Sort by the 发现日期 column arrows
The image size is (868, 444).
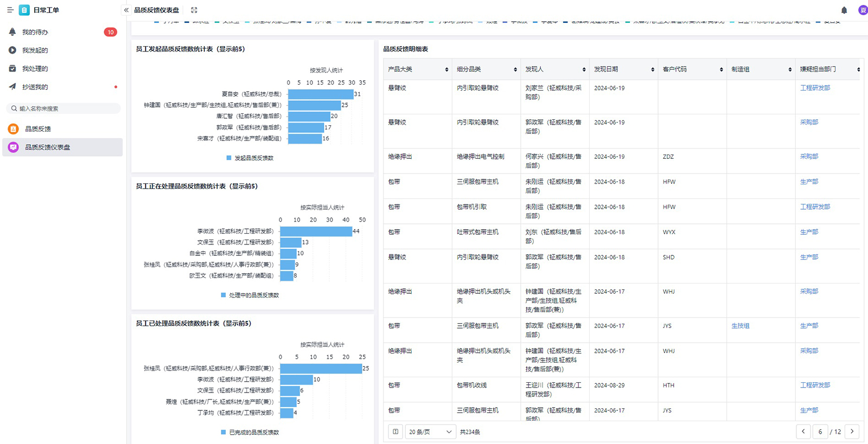(x=653, y=69)
